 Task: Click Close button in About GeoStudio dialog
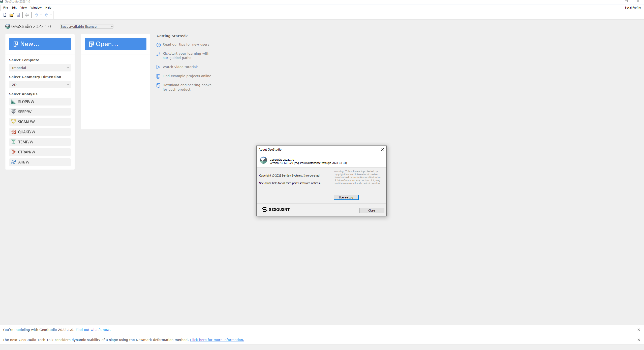coord(372,211)
